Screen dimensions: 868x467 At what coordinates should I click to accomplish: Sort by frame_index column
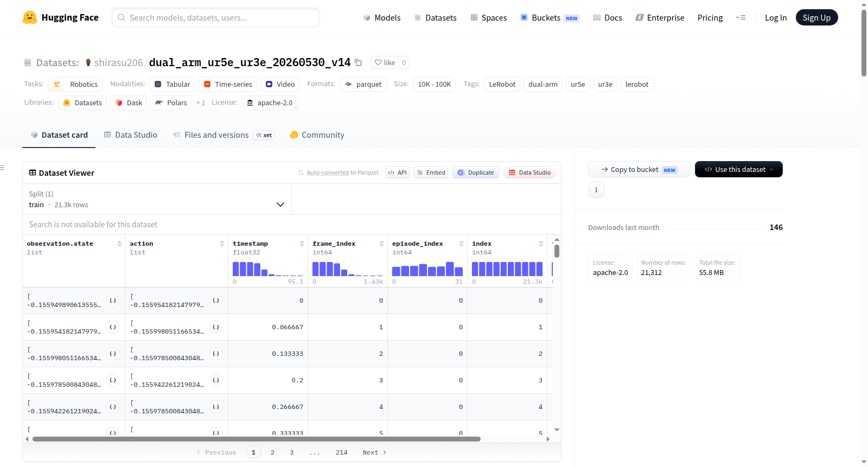tap(381, 244)
